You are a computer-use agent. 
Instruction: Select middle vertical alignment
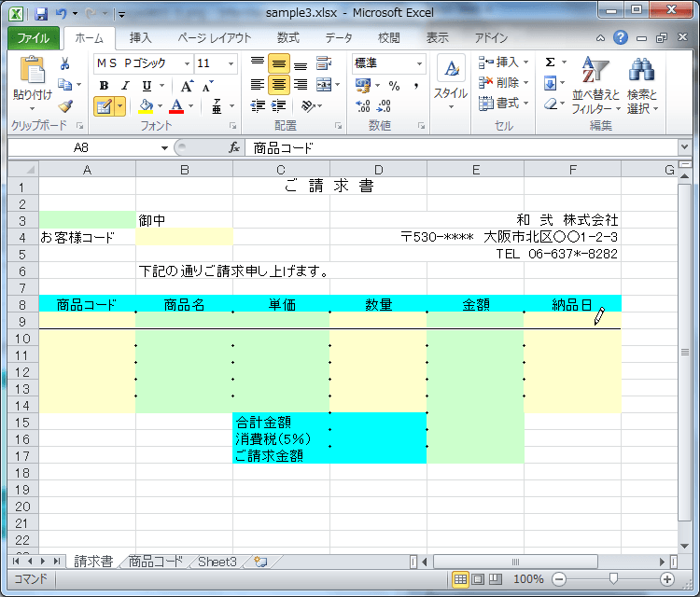tap(279, 62)
